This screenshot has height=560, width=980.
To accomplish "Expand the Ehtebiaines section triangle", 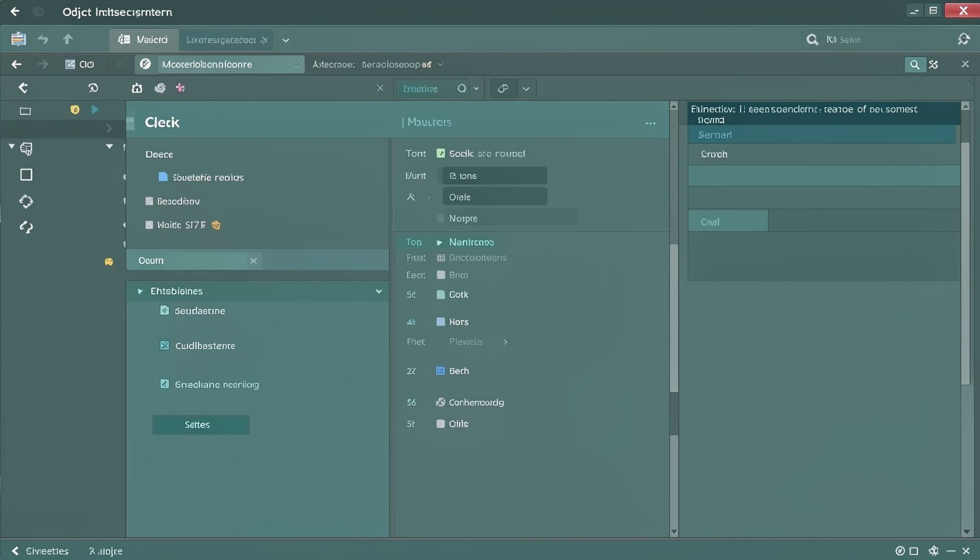I will click(140, 291).
